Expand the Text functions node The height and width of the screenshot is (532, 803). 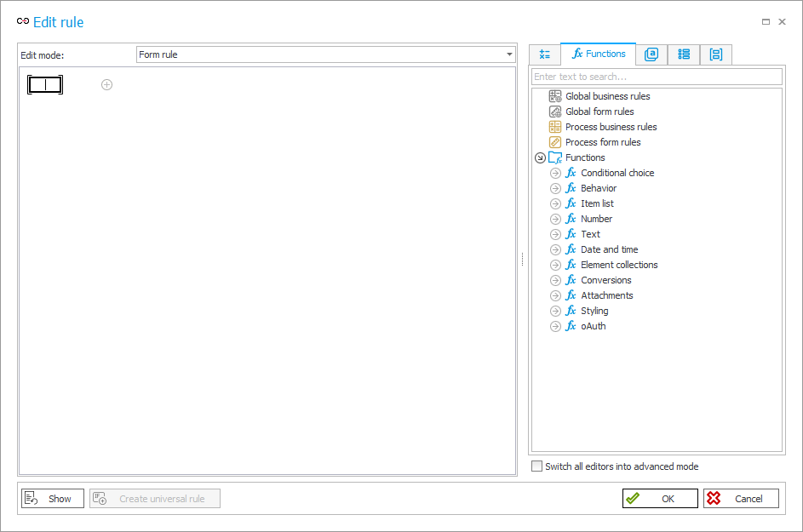(555, 235)
